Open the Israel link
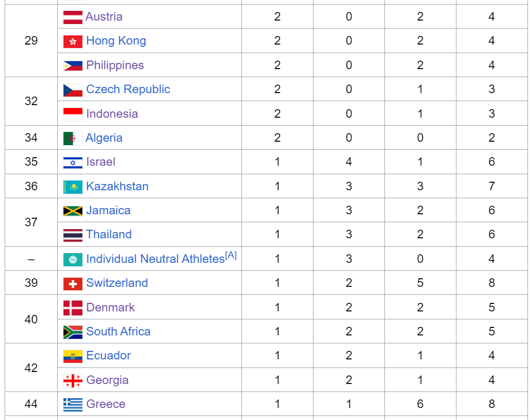The width and height of the screenshot is (532, 420). pyautogui.click(x=101, y=162)
